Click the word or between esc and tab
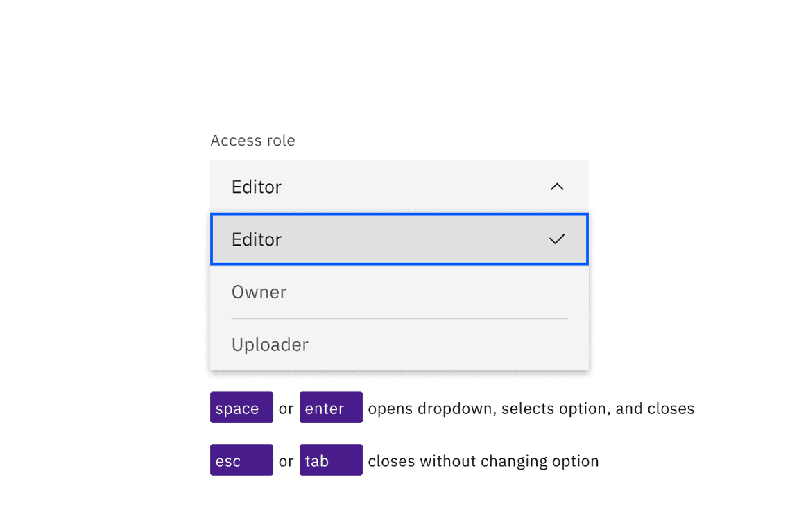 click(x=286, y=460)
